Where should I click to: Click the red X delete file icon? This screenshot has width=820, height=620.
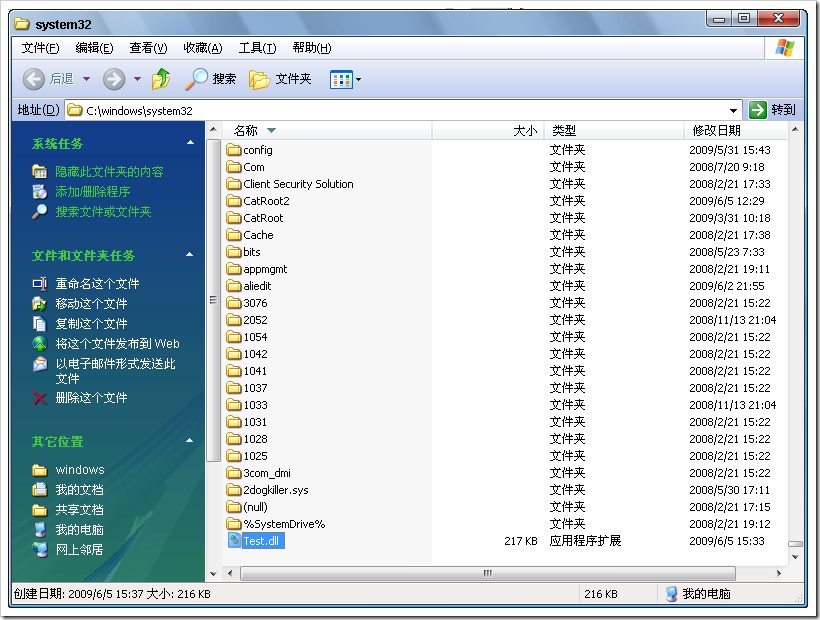pos(40,398)
